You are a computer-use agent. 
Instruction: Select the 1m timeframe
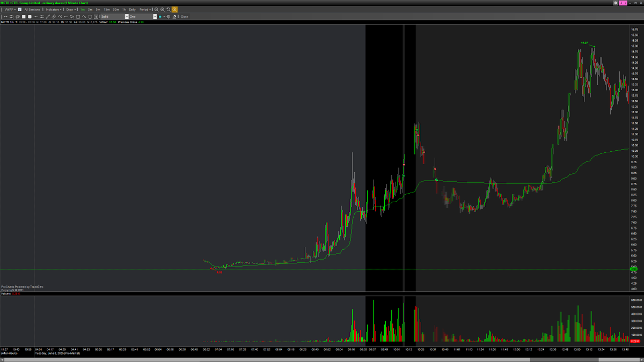83,10
